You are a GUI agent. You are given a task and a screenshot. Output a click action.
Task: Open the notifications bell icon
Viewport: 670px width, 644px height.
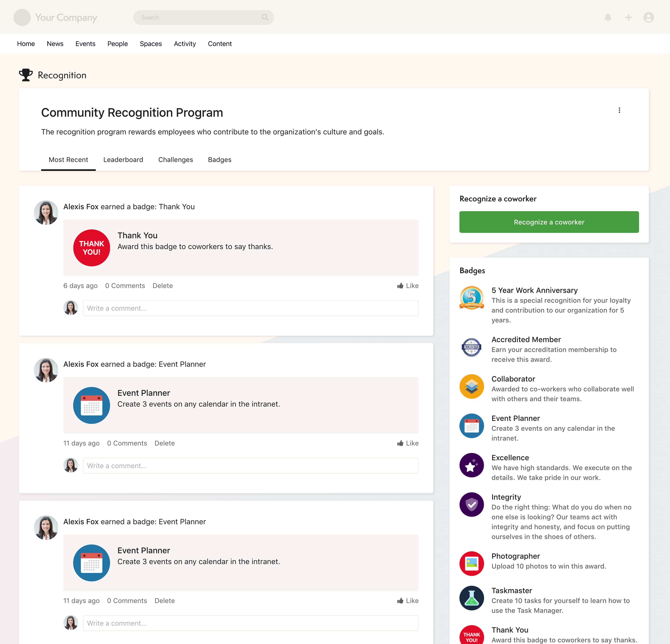608,18
